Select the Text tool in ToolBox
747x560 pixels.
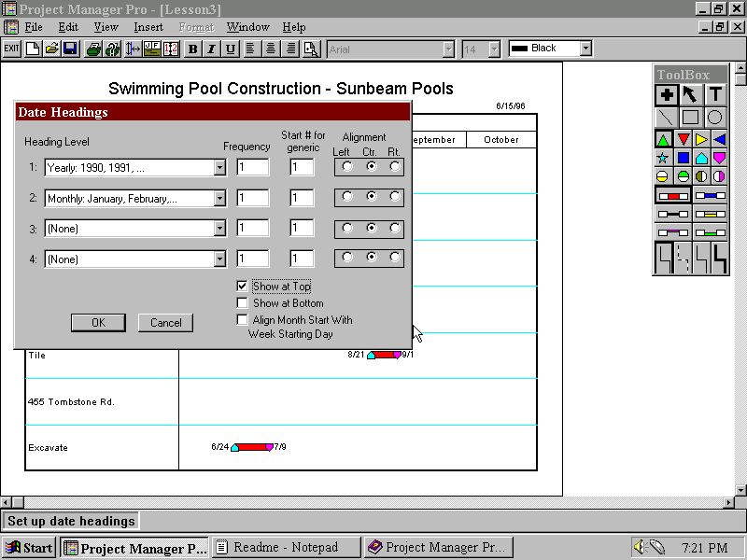click(715, 94)
